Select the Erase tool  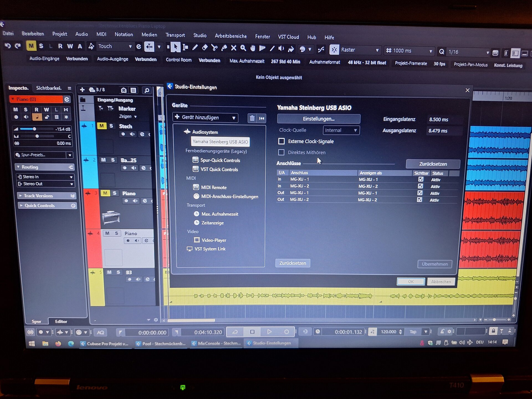(x=204, y=48)
